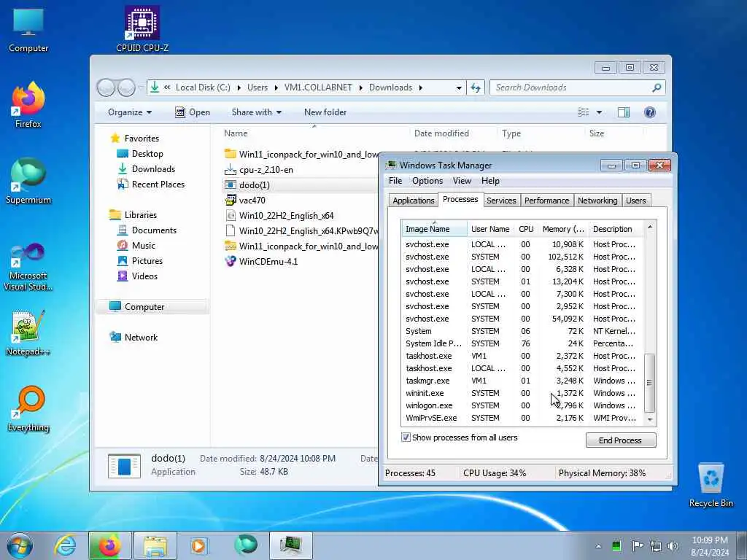The width and height of the screenshot is (747, 560).
Task: Click the Action Center flag tray icon
Action: tap(637, 545)
